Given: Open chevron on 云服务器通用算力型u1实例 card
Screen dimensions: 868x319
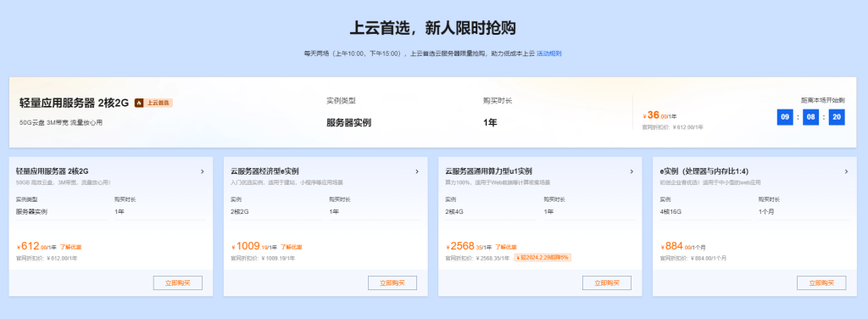Looking at the screenshot, I should pyautogui.click(x=632, y=171).
